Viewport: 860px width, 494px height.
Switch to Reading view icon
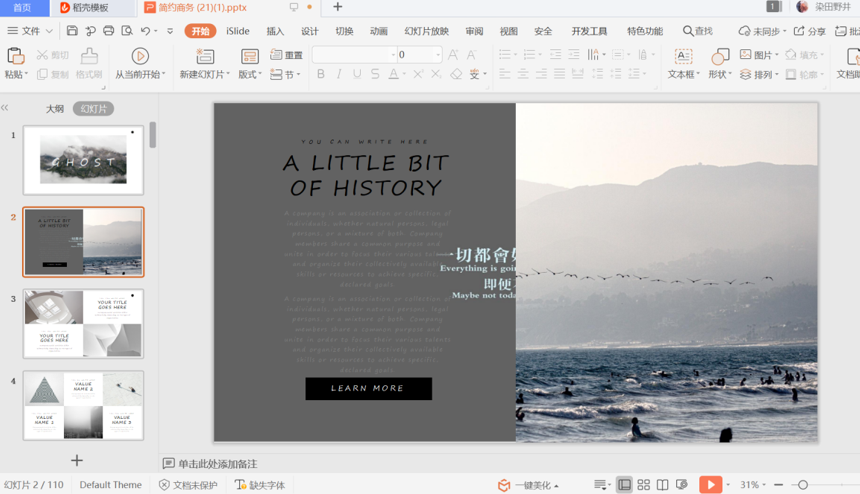click(x=663, y=485)
